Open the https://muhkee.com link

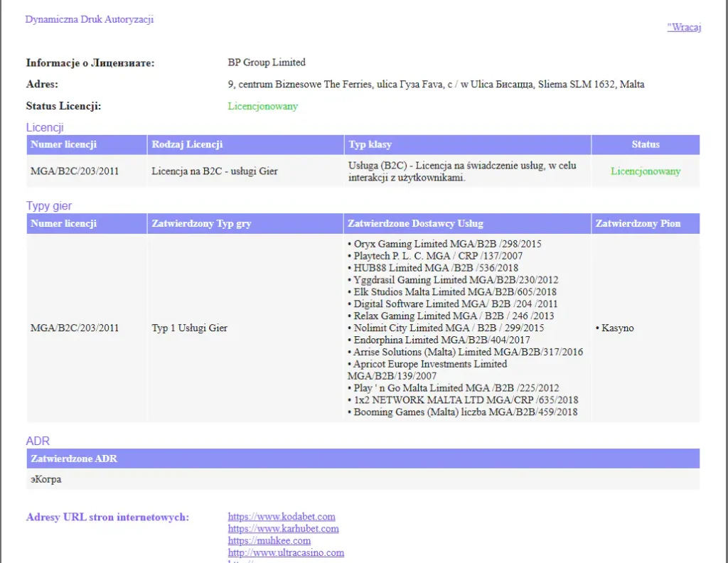269,541
